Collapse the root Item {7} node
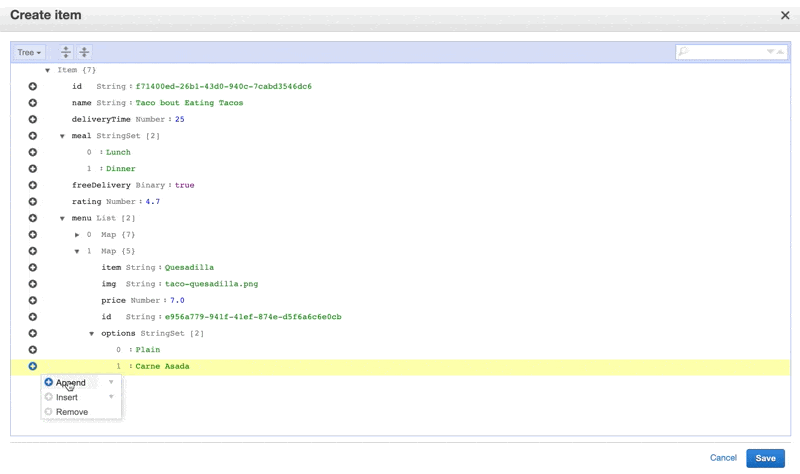The image size is (800, 474). (47, 70)
